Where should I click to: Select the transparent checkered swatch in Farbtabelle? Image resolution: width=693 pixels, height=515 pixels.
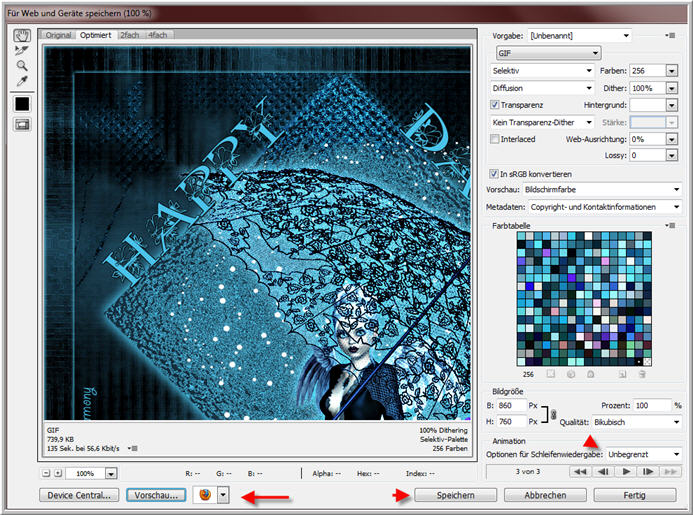click(647, 362)
